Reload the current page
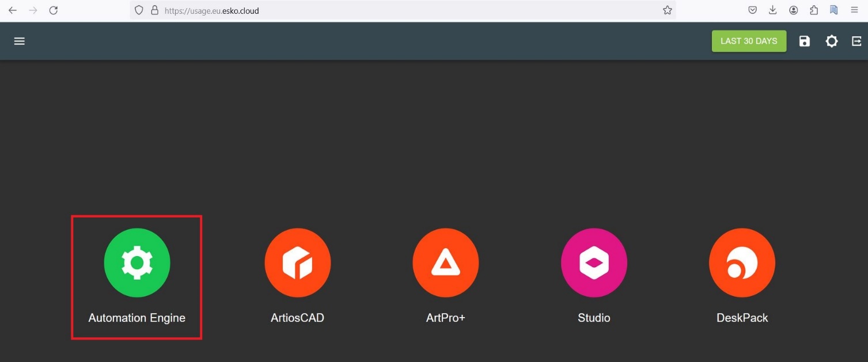This screenshot has height=362, width=868. pyautogui.click(x=54, y=10)
